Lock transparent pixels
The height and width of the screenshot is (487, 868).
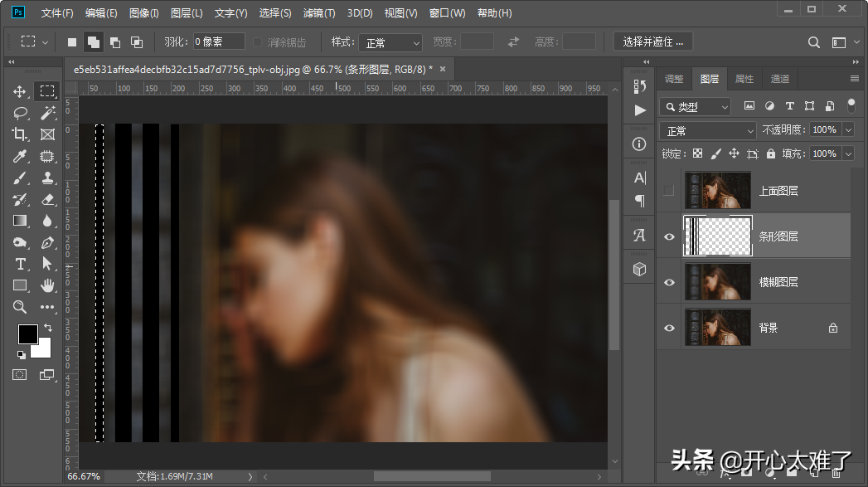tap(697, 153)
